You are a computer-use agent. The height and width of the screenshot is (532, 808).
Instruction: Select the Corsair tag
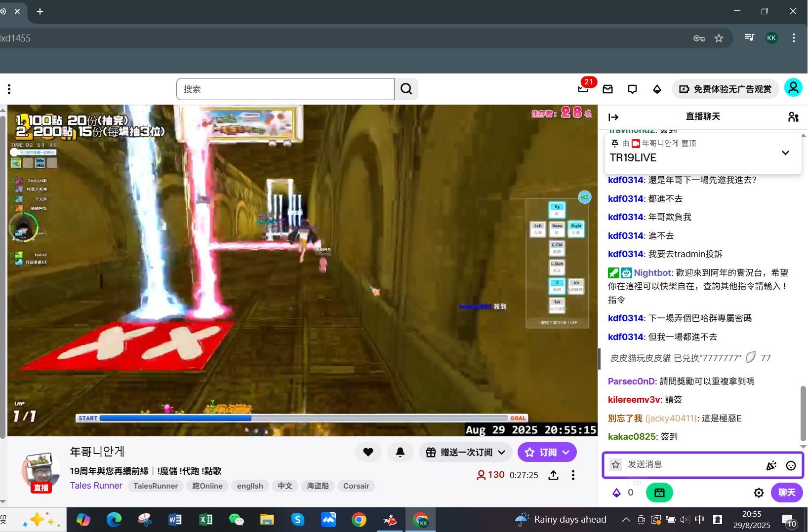[x=356, y=486]
